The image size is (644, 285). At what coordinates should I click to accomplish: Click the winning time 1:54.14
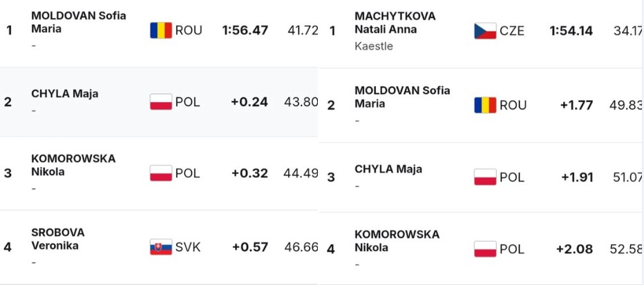click(572, 31)
